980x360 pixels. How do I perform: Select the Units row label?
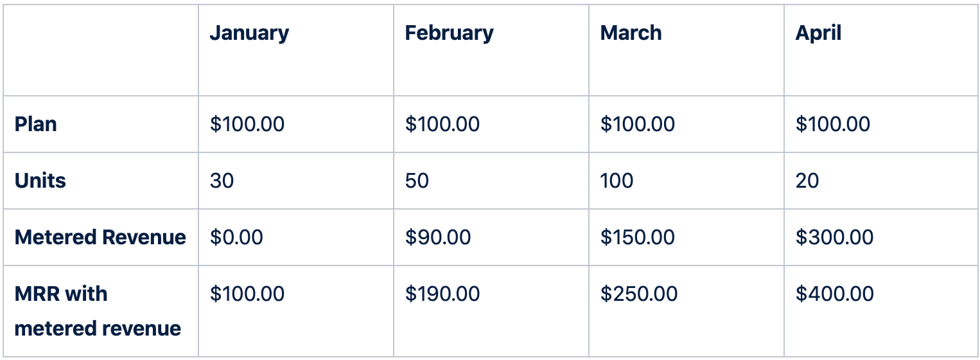click(40, 181)
